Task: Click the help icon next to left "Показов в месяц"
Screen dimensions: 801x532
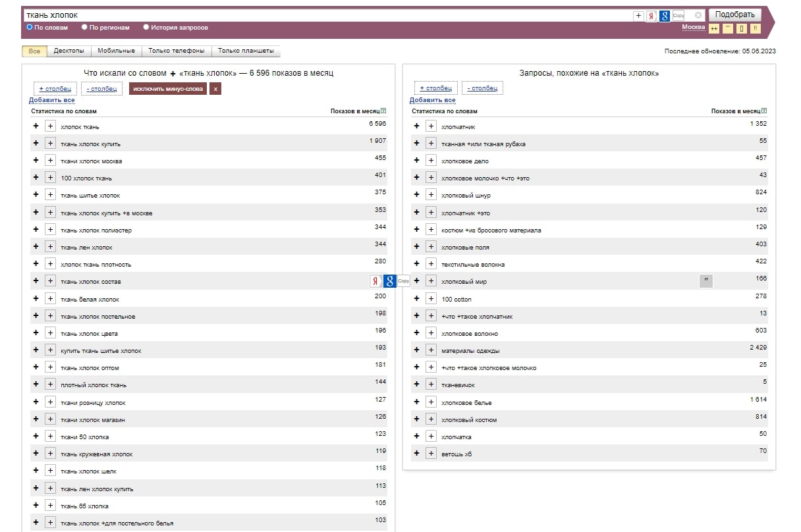Action: [x=383, y=111]
